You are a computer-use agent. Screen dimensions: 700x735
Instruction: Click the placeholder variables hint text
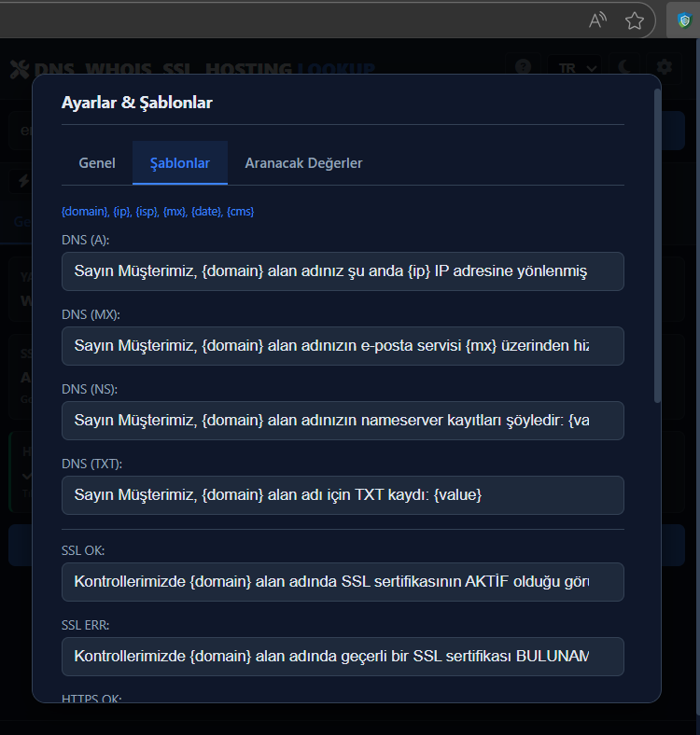point(158,212)
